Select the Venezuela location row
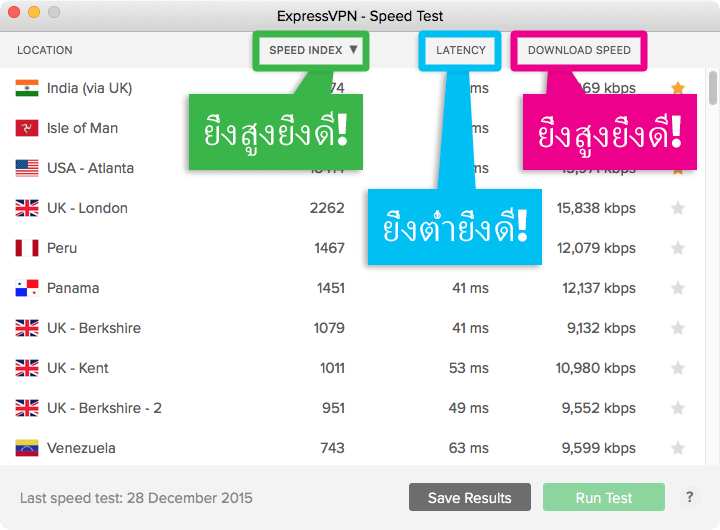The height and width of the screenshot is (530, 720). [353, 448]
